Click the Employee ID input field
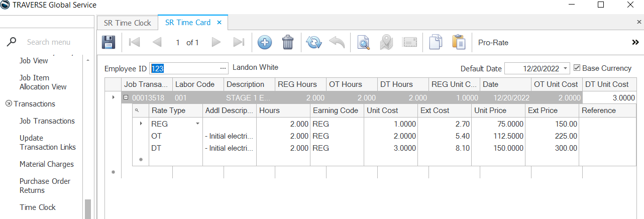 point(184,68)
